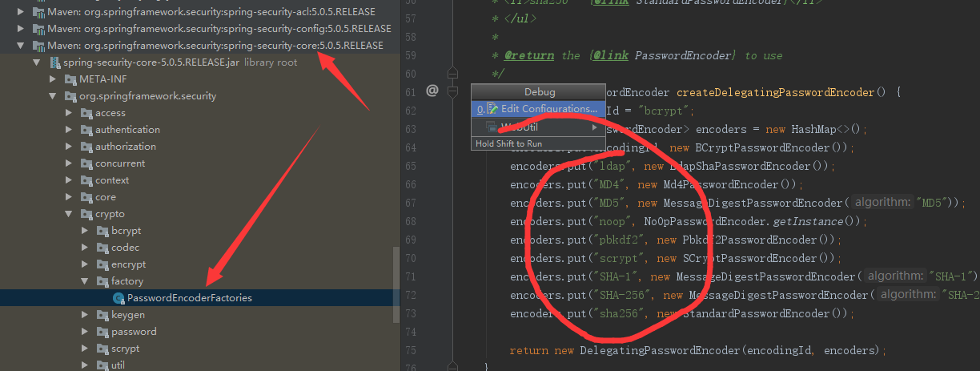Click the crypto package folder icon
The image size is (980, 371).
click(x=87, y=214)
